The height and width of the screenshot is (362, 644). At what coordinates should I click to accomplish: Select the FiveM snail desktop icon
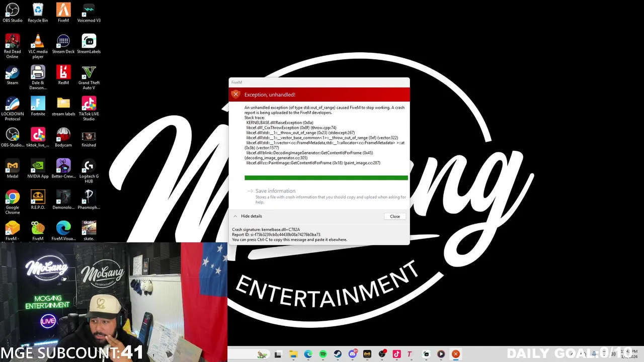38,230
